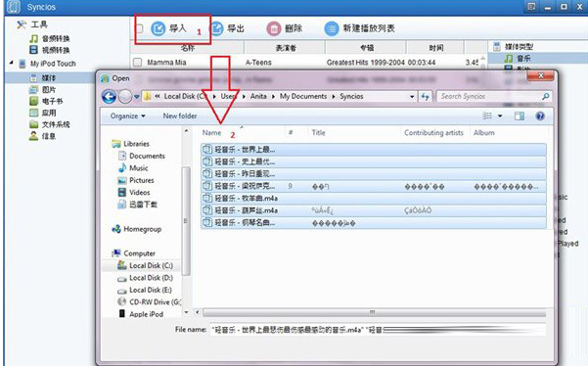Image resolution: width=588 pixels, height=367 pixels.
Task: Open the Photos (图片) section in sidebar
Action: (42, 90)
